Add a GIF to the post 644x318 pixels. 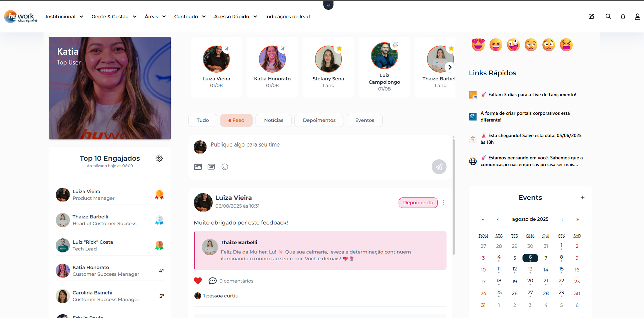[x=211, y=167]
